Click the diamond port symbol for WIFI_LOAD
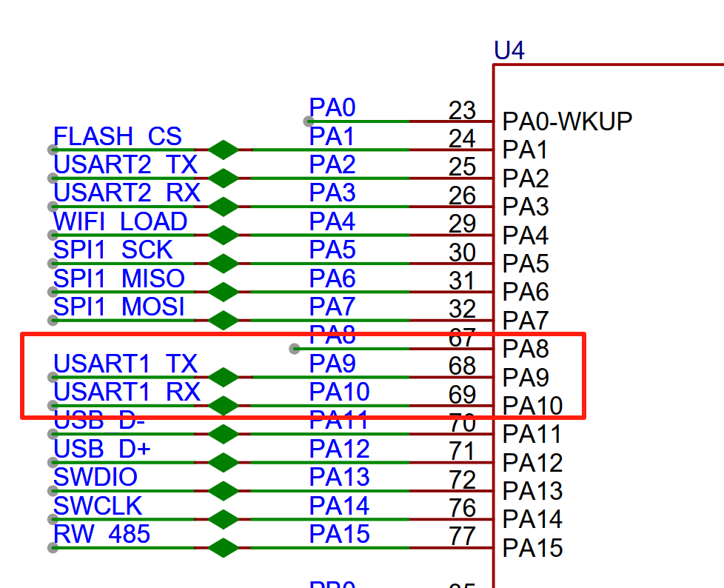This screenshot has height=588, width=724. click(224, 235)
